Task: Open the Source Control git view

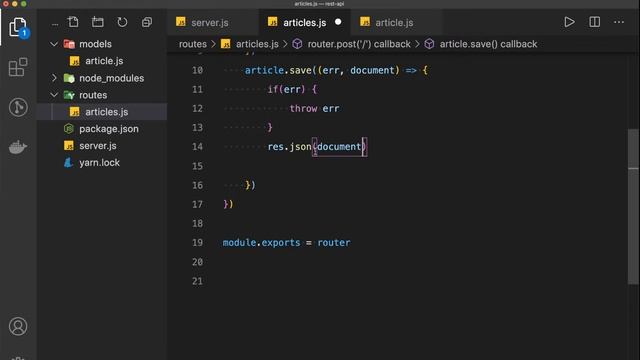Action: pos(18,107)
